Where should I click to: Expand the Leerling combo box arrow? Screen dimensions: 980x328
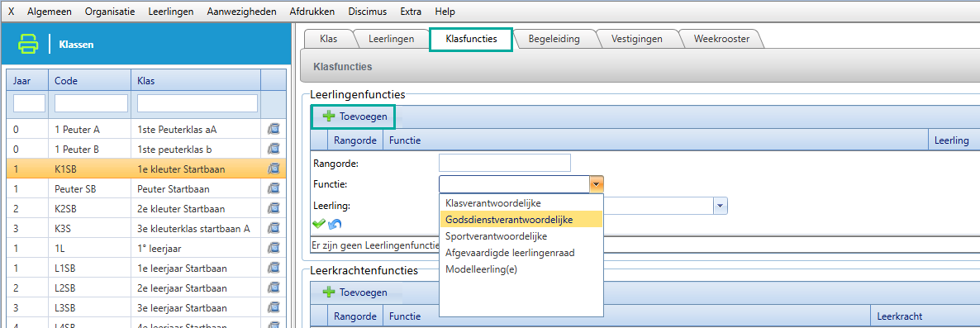(721, 206)
